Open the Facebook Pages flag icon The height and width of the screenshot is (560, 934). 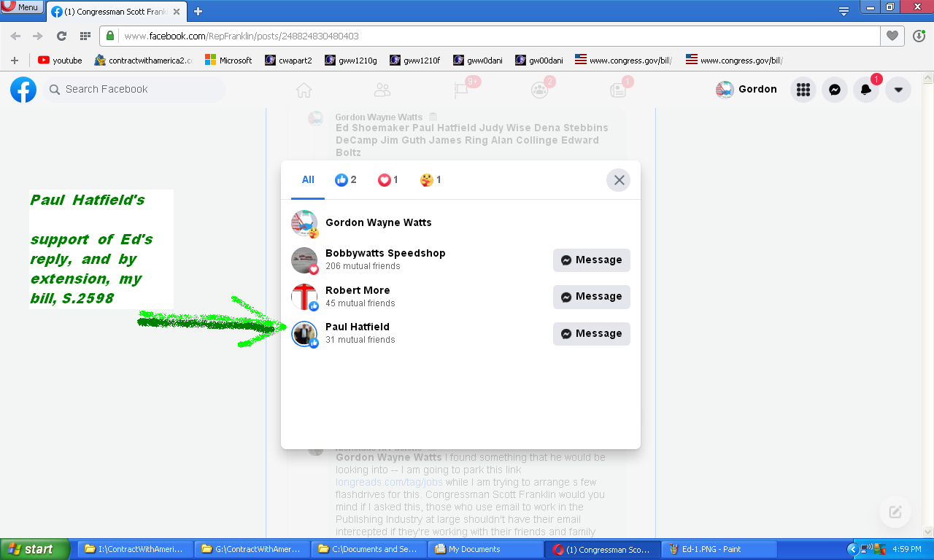tap(461, 90)
